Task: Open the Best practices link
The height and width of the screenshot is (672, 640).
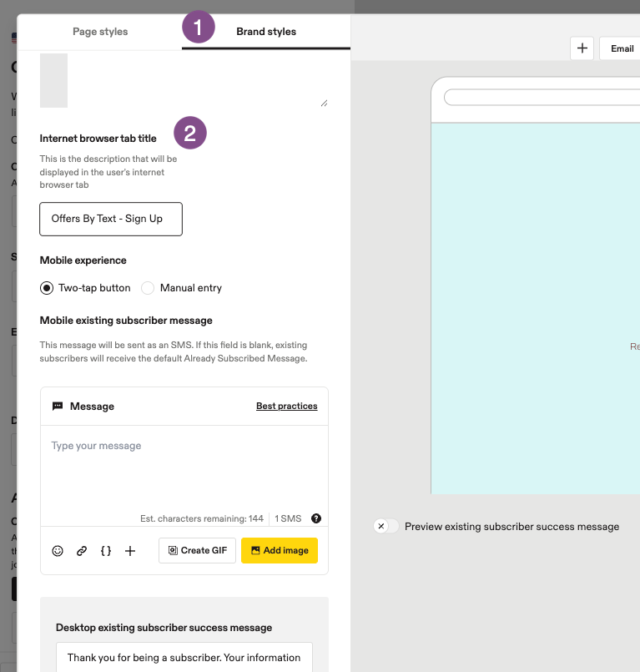Action: (286, 406)
